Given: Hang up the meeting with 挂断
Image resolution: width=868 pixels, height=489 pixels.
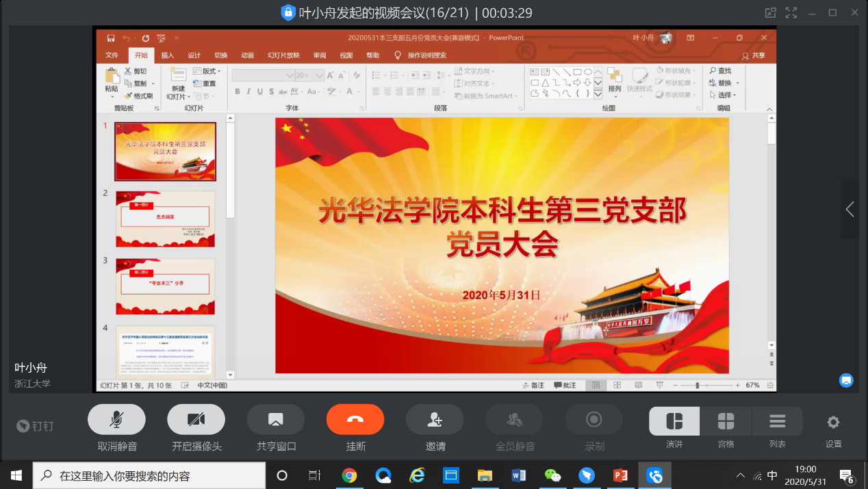Looking at the screenshot, I should tap(355, 420).
